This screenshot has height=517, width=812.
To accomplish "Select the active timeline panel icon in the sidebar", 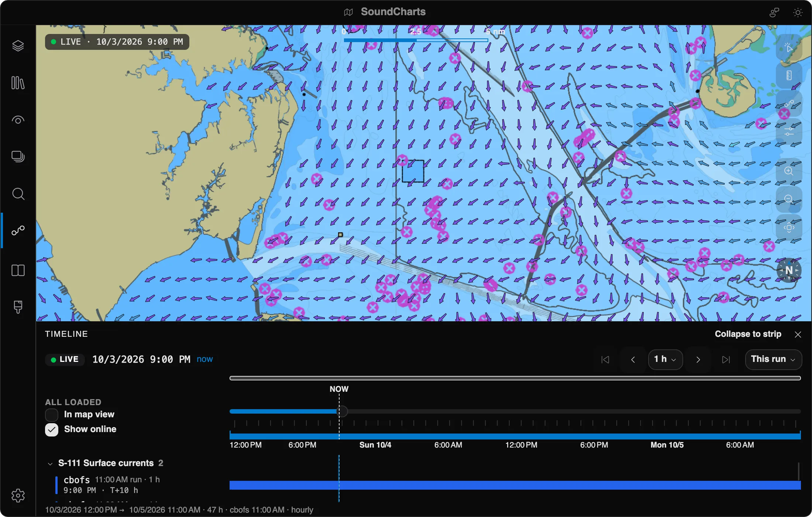I will (18, 231).
